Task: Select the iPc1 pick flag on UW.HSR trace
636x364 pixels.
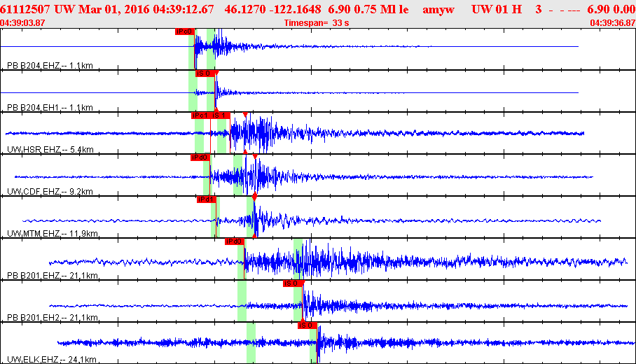Action: (x=200, y=115)
